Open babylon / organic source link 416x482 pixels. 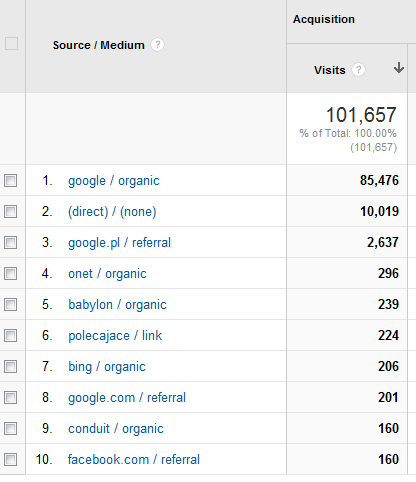117,305
